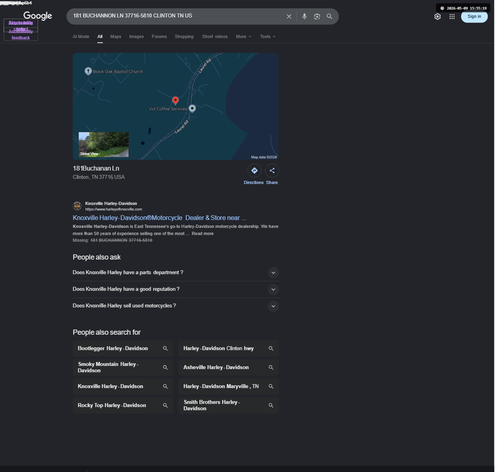500x472 pixels.
Task: Search icon beside Smoky Mountain Harley-Davidson
Action: point(165,367)
